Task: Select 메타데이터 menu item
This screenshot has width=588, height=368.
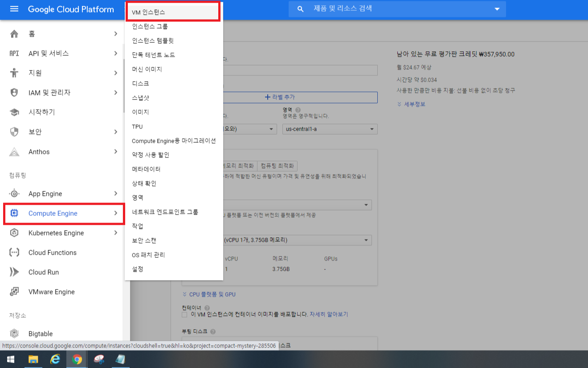Action: (x=174, y=169)
